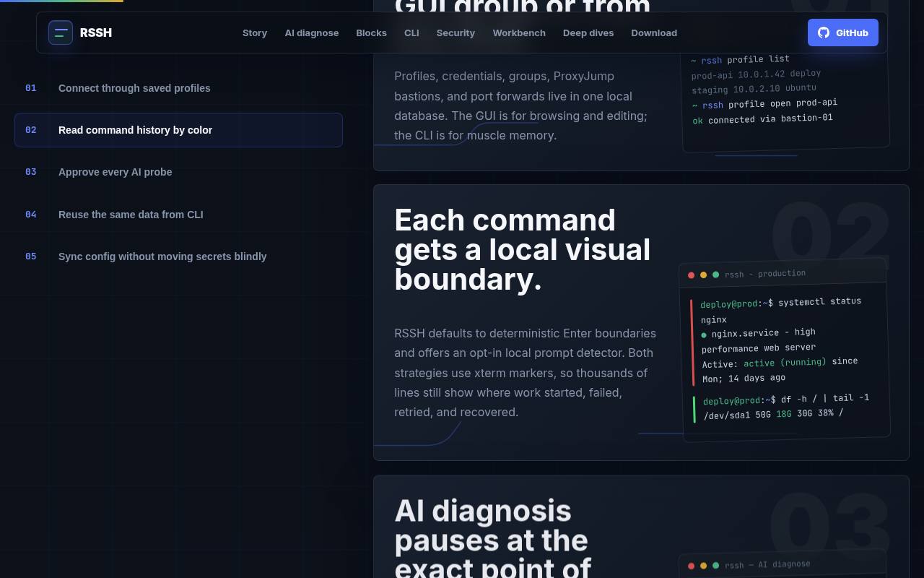Click the green dot in rssh - AI diagnose window
Viewport: 924px width, 578px height.
point(716,565)
